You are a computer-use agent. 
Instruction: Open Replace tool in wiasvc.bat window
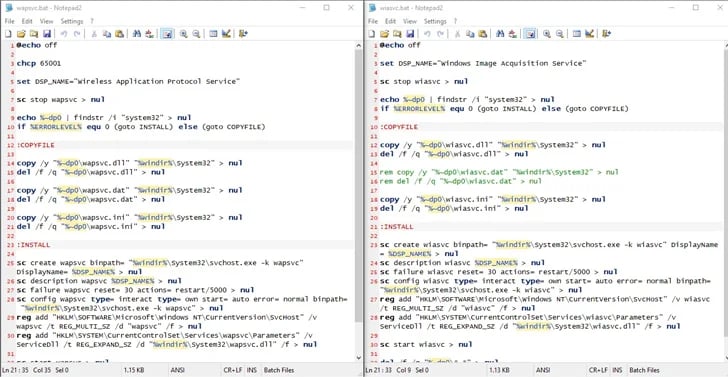513,33
